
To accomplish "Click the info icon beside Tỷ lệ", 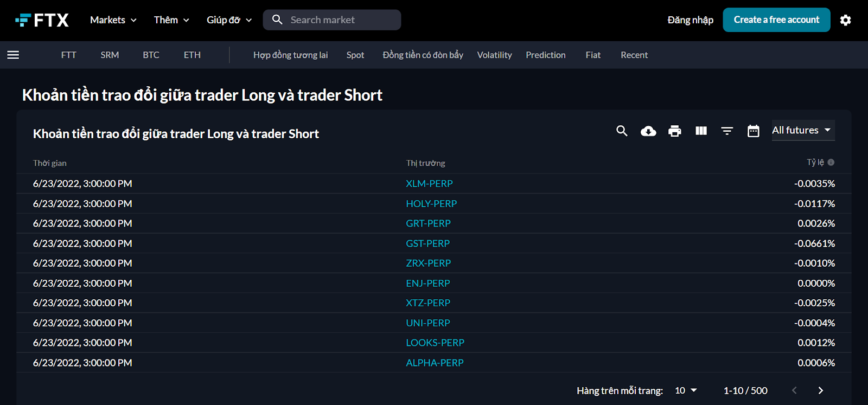I will click(x=831, y=162).
